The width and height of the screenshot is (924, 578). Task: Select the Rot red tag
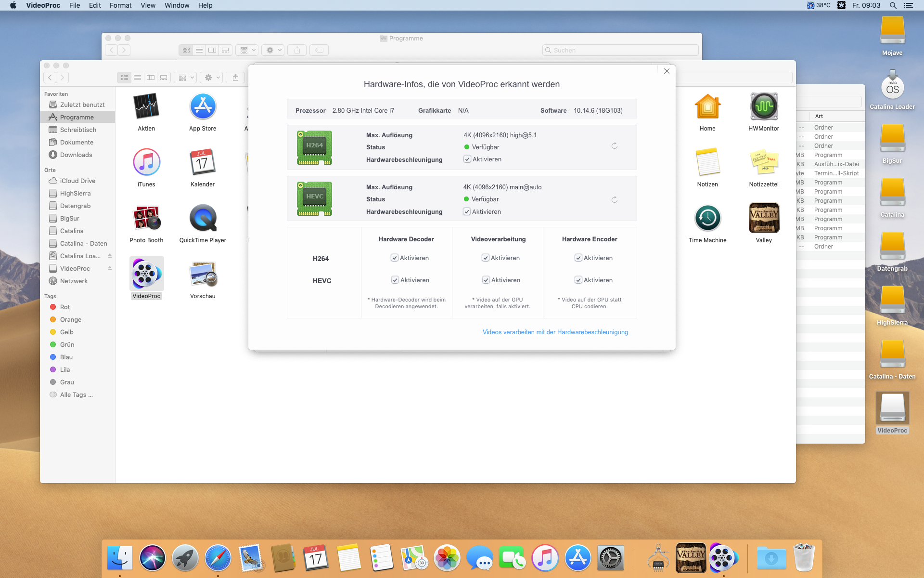click(x=65, y=307)
